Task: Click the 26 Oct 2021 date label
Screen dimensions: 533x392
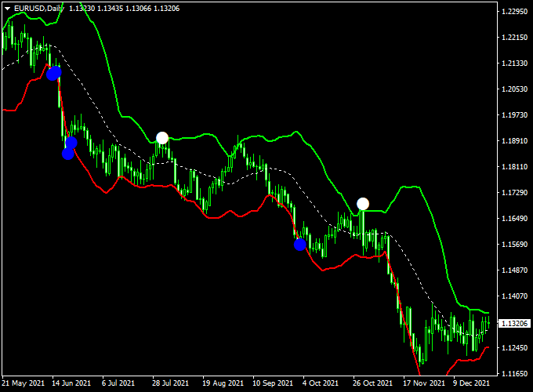Action: coord(372,383)
